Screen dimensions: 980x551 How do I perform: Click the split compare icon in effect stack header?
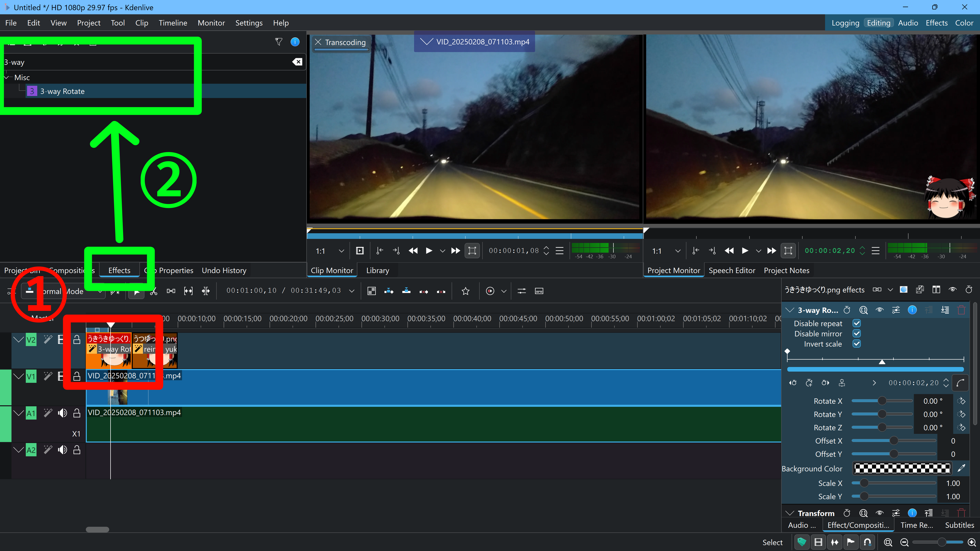click(936, 290)
